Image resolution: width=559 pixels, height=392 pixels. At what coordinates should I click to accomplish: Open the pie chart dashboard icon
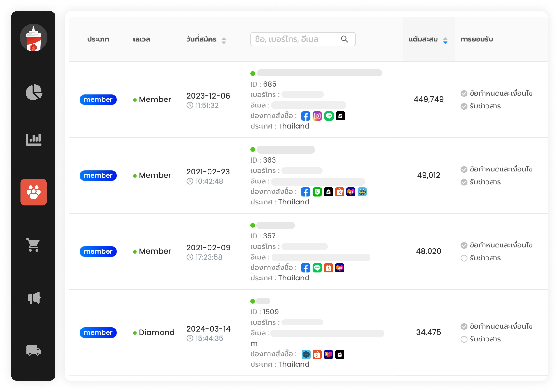click(x=34, y=92)
